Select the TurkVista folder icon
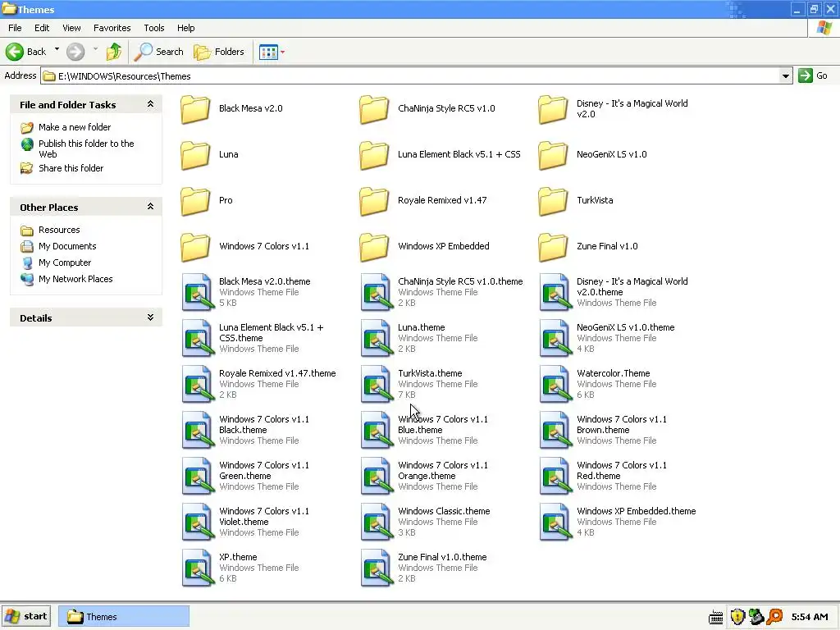The height and width of the screenshot is (630, 840). point(553,202)
